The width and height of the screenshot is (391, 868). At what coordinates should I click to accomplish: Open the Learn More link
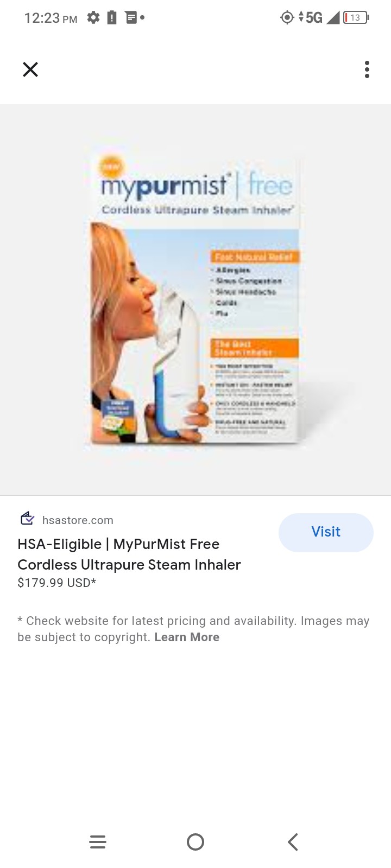coord(187,637)
